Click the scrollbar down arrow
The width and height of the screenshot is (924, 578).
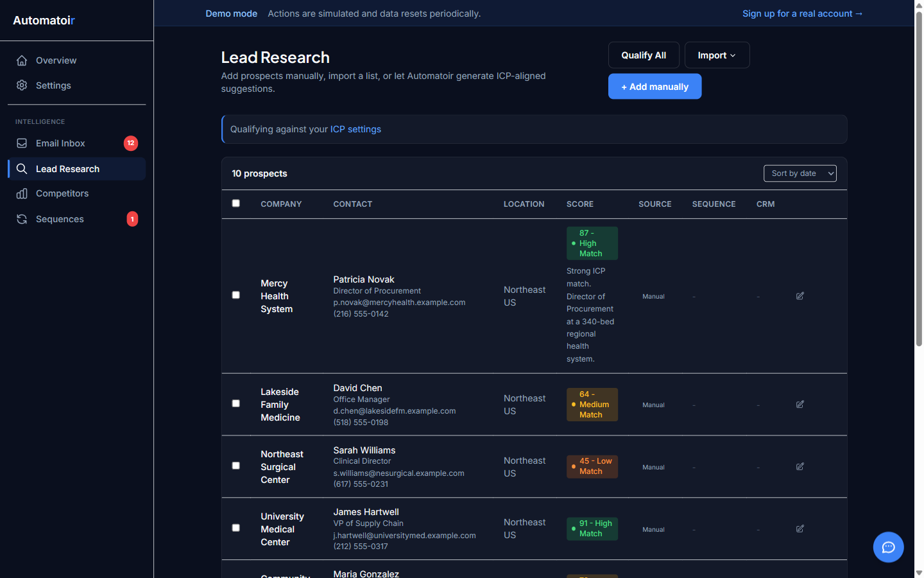pyautogui.click(x=919, y=573)
